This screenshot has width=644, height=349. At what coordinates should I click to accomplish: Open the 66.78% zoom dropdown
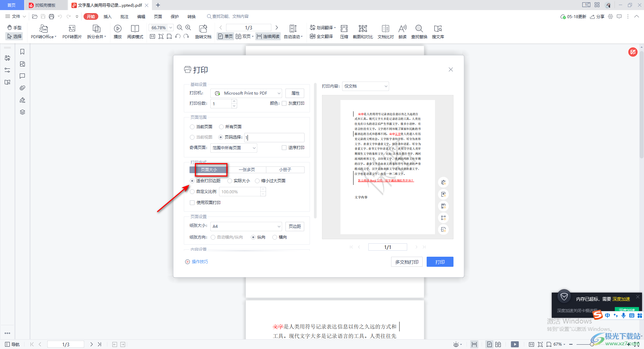click(171, 28)
